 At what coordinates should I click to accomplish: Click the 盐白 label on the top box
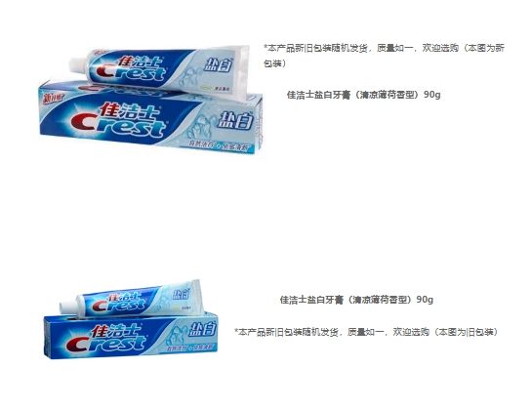tap(235, 121)
